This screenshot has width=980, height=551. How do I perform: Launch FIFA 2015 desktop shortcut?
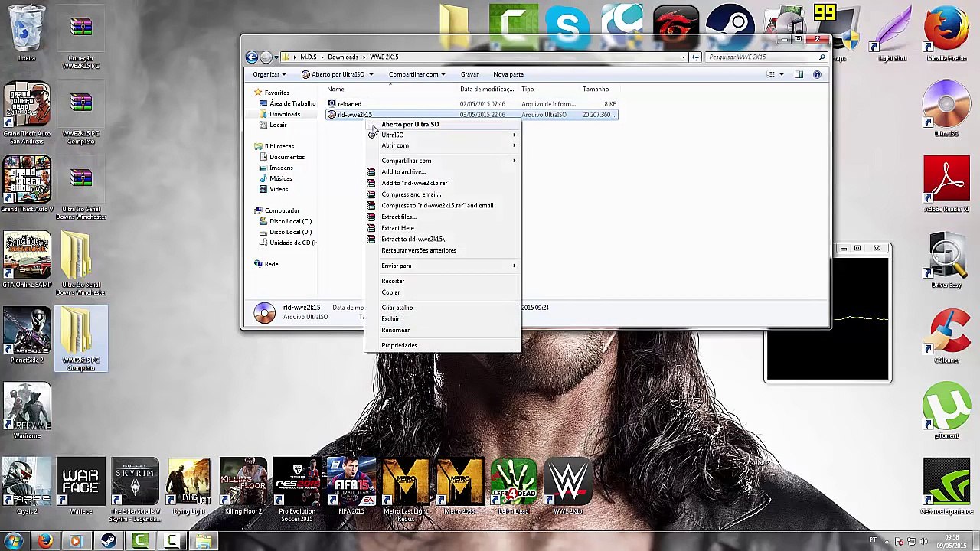click(351, 487)
